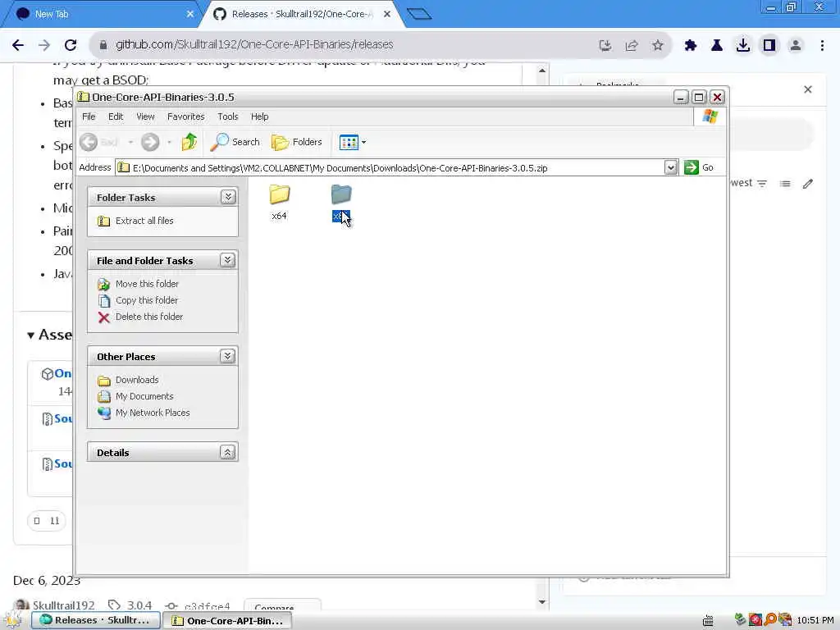840x630 pixels.
Task: Open the Forward history dropdown arrow
Action: pyautogui.click(x=169, y=142)
